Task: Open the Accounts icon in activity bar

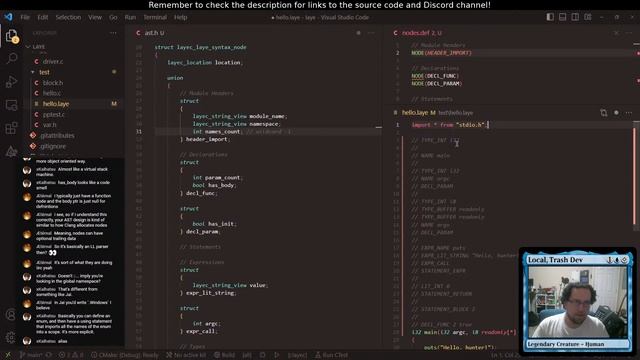Action: pyautogui.click(x=11, y=315)
